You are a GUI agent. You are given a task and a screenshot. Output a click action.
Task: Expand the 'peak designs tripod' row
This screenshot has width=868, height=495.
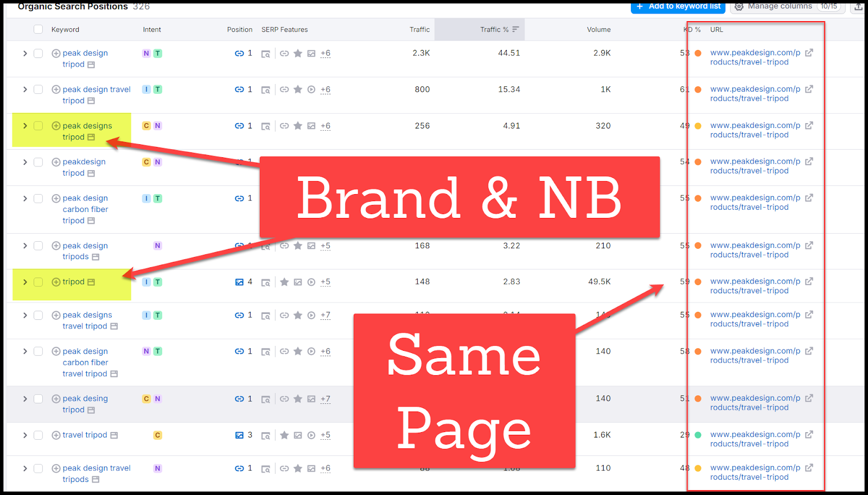click(x=25, y=126)
